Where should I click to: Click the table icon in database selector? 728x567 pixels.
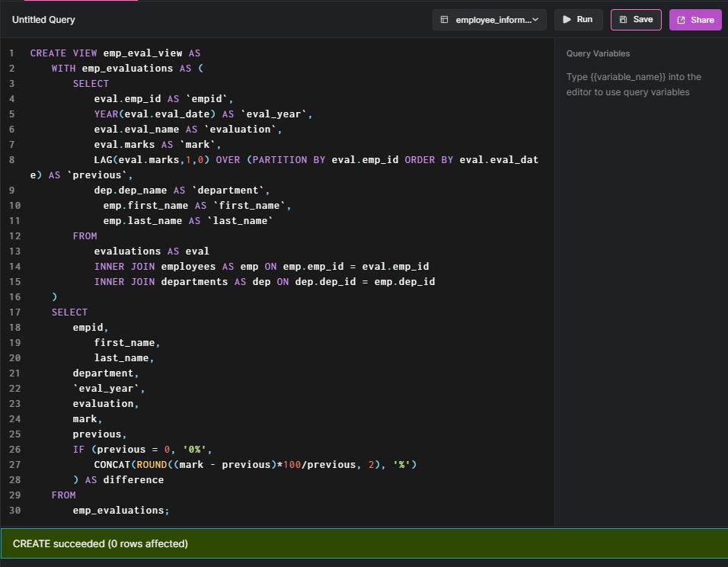[x=444, y=20]
